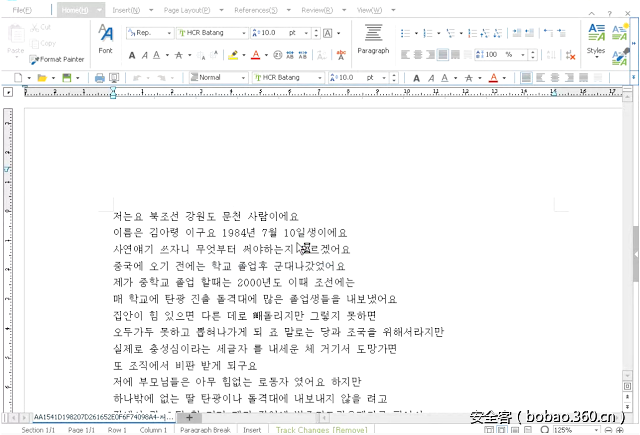Open the Paragraph settings button
The height and width of the screenshot is (435, 640).
click(x=373, y=39)
